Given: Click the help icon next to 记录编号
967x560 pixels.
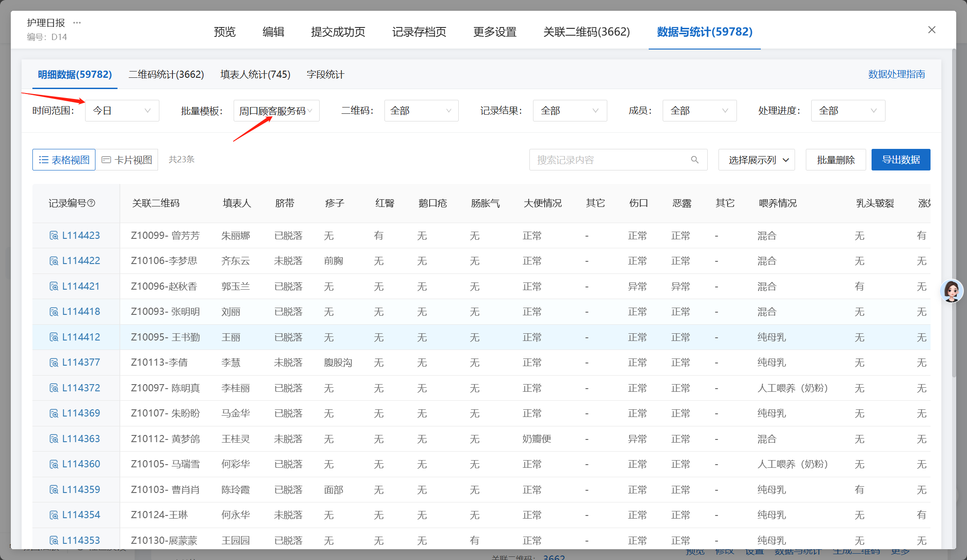Looking at the screenshot, I should pyautogui.click(x=91, y=203).
